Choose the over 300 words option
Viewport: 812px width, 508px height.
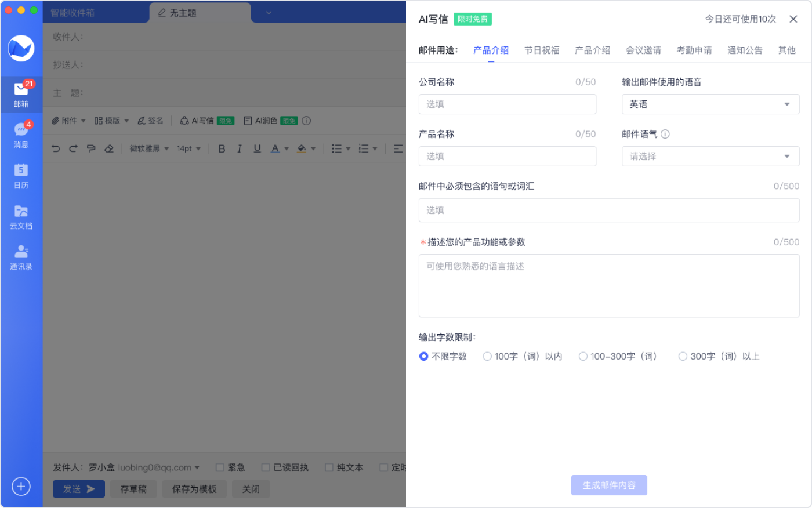tap(683, 356)
